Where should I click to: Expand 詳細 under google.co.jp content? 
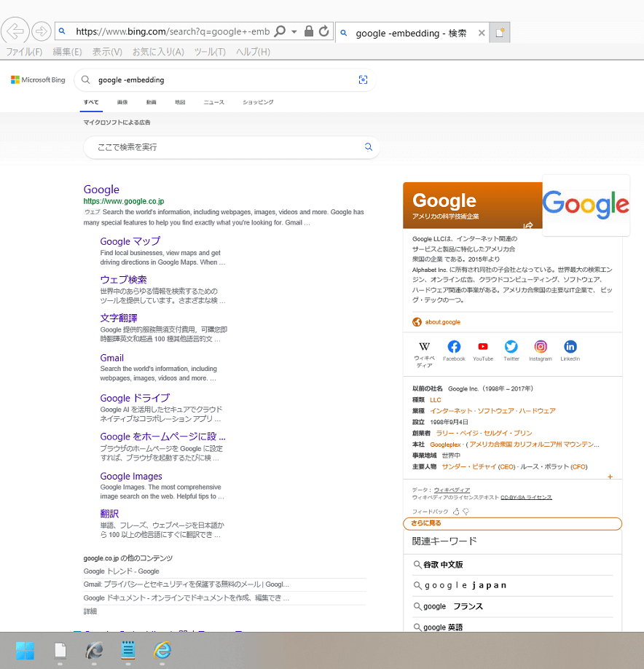(90, 611)
